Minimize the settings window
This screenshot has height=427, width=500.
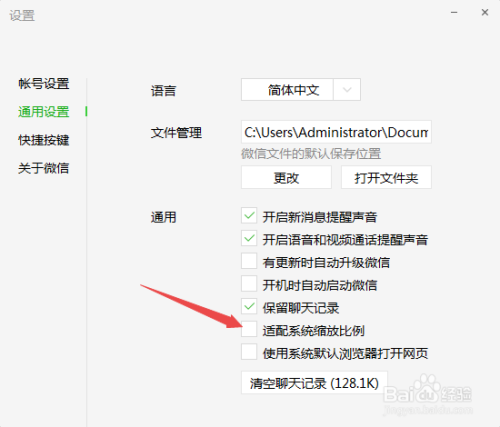(x=454, y=13)
